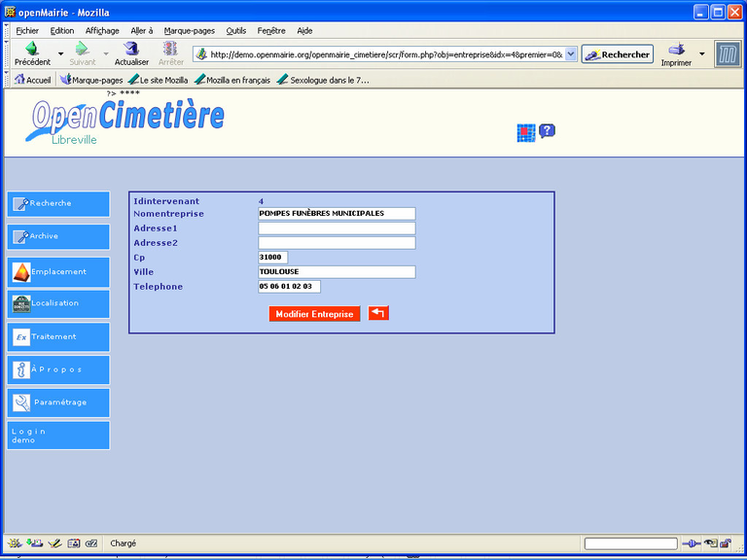Open the help question mark icon

coord(547,131)
